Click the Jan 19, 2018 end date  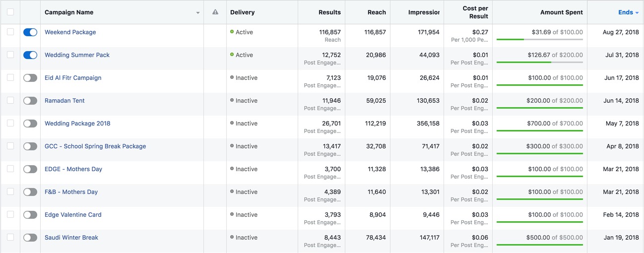point(621,238)
